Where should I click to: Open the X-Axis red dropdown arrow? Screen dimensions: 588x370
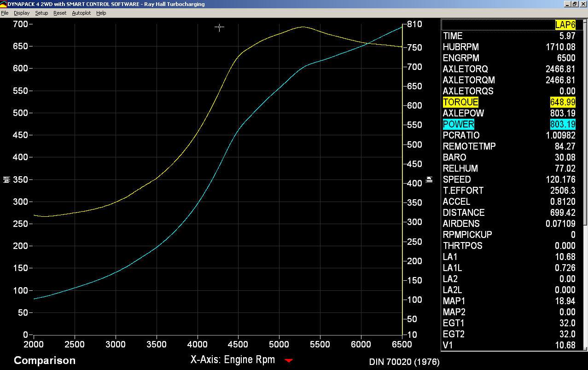pos(289,360)
